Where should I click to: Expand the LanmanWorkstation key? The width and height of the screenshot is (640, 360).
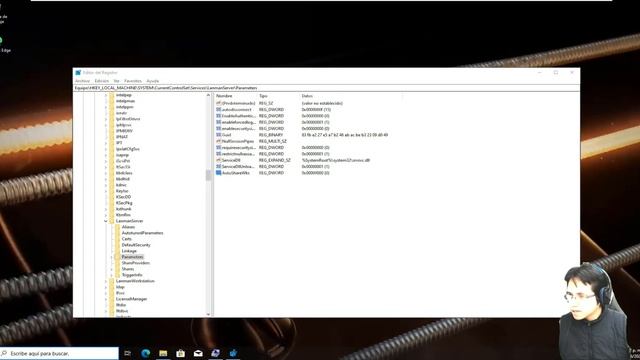coord(106,281)
